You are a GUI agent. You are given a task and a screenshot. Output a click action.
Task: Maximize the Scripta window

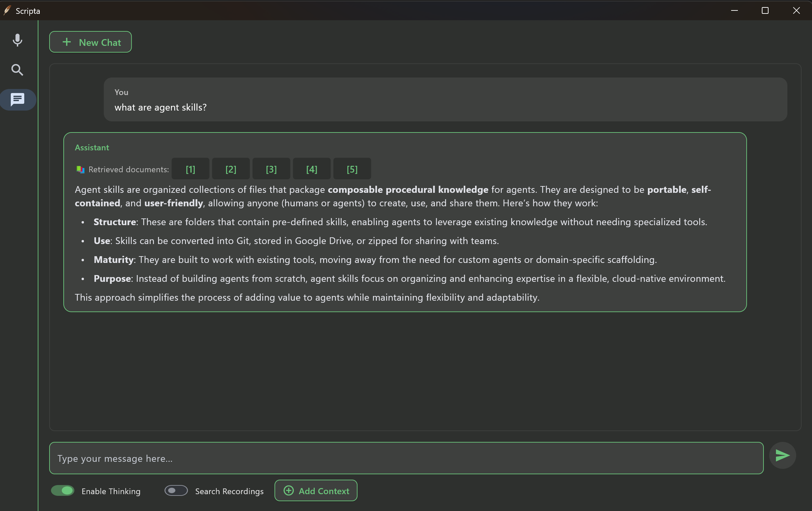(765, 10)
